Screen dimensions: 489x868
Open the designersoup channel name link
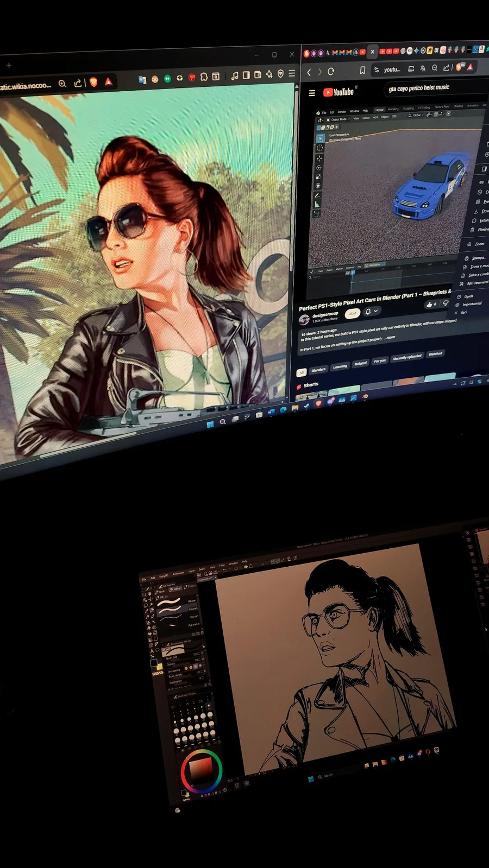click(325, 314)
